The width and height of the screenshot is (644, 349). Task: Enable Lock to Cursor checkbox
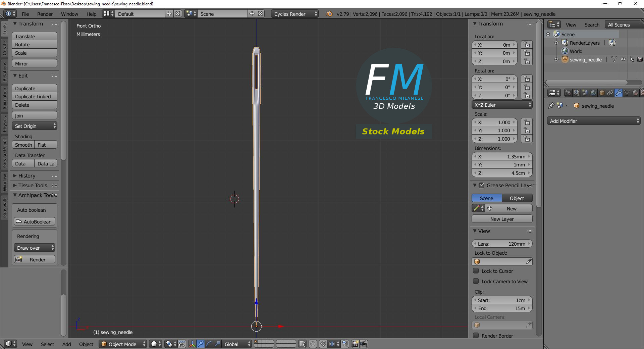coord(476,271)
